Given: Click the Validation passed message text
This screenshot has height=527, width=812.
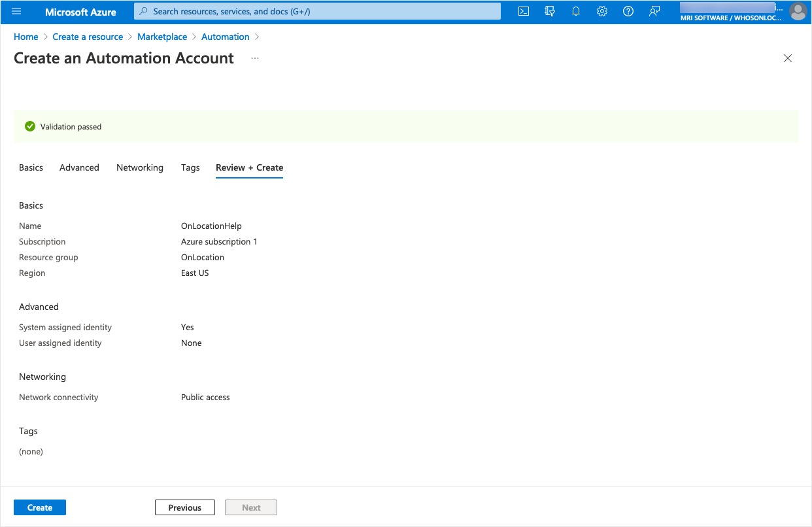Looking at the screenshot, I should (71, 127).
